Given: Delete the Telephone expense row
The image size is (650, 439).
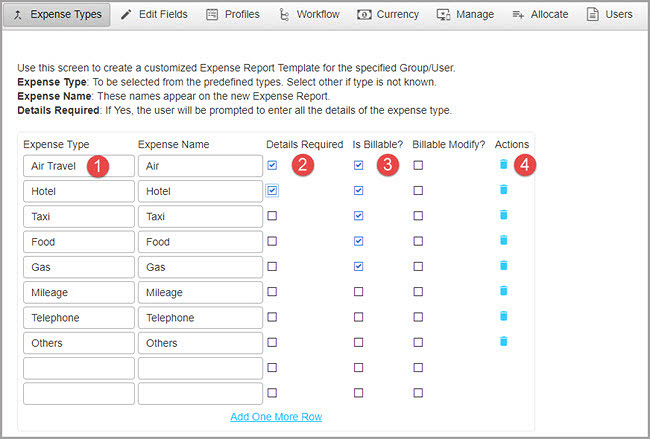Looking at the screenshot, I should click(x=504, y=316).
